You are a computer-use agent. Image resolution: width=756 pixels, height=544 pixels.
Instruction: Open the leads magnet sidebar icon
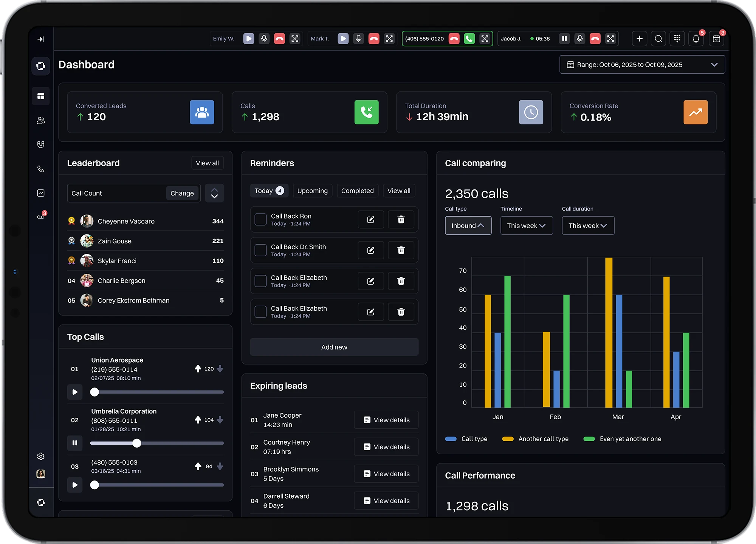click(x=41, y=144)
